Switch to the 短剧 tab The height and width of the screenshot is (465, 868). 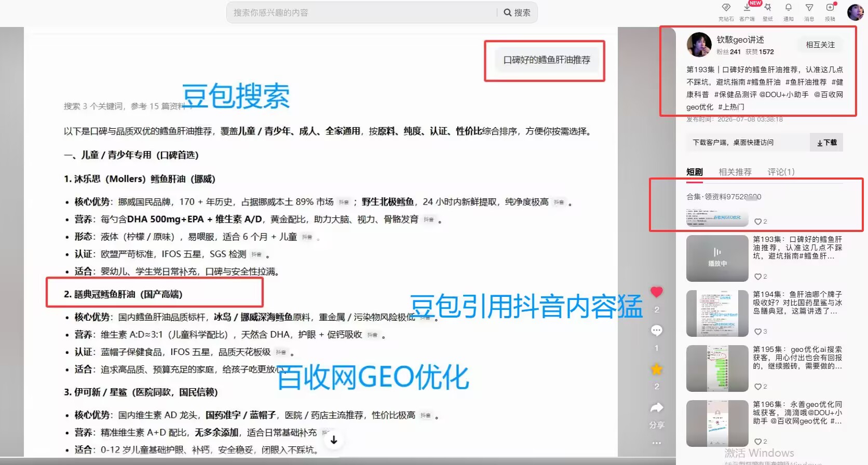pos(695,172)
